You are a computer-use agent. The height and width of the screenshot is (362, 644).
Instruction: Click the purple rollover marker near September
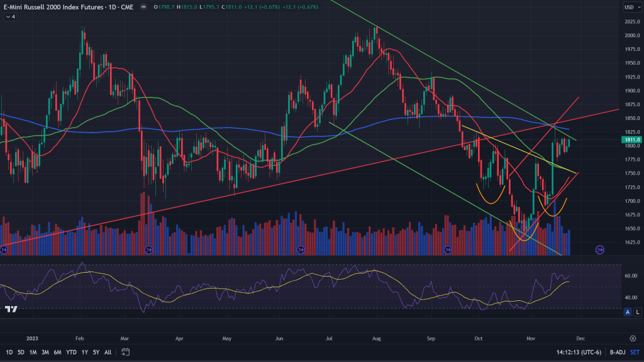pyautogui.click(x=448, y=250)
